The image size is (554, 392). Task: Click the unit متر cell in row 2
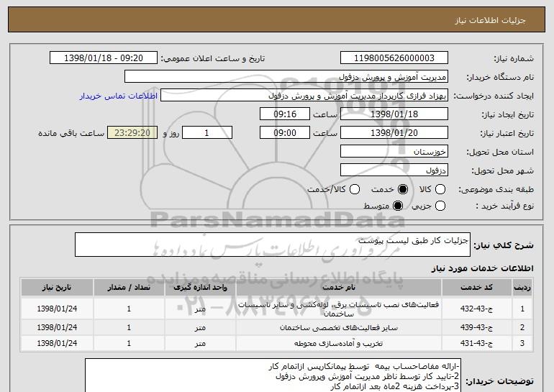pyautogui.click(x=200, y=328)
